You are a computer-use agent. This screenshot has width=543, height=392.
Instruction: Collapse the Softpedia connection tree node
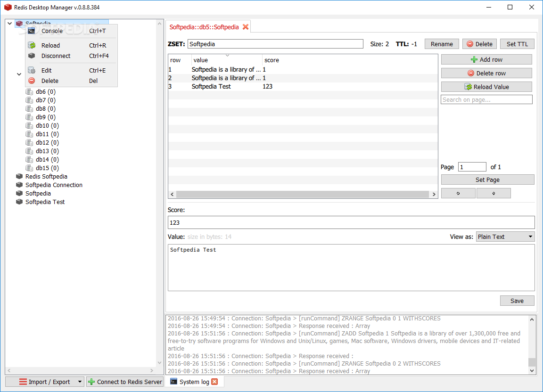10,24
